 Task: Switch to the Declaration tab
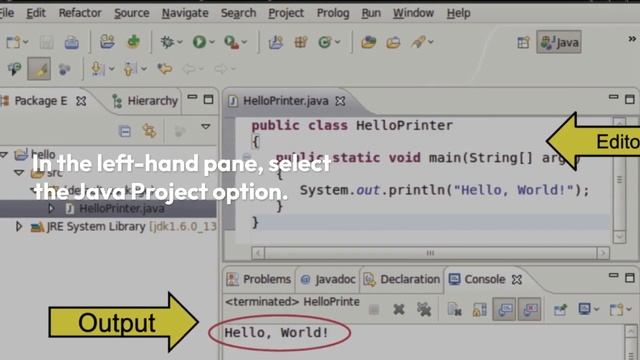tap(402, 280)
